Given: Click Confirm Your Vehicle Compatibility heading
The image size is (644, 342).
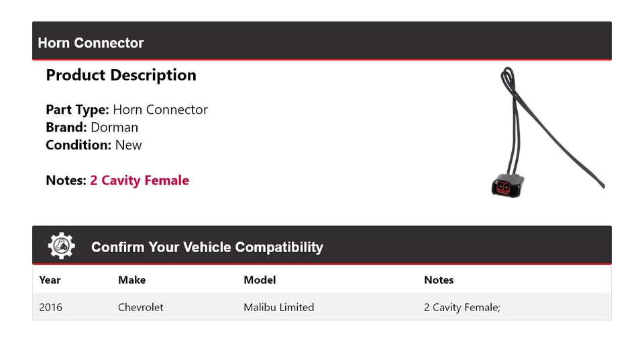Looking at the screenshot, I should pos(207,247).
